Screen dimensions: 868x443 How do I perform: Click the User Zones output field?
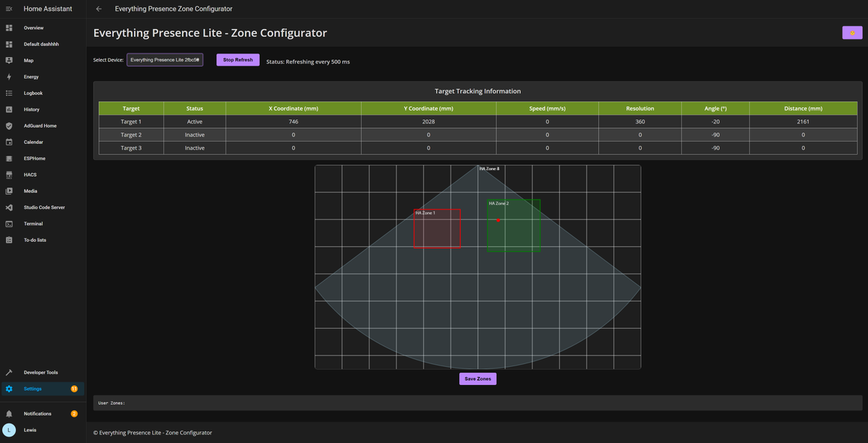pyautogui.click(x=477, y=402)
